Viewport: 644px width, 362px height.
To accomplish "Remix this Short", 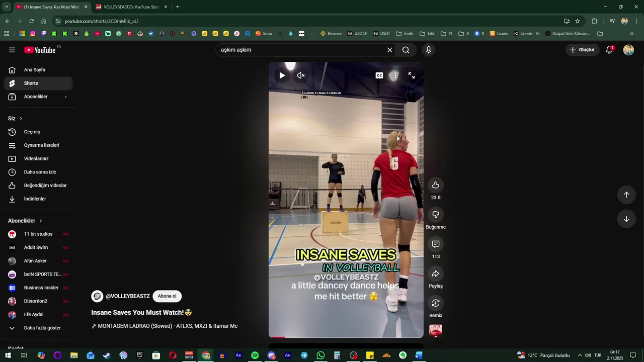I will (x=436, y=303).
